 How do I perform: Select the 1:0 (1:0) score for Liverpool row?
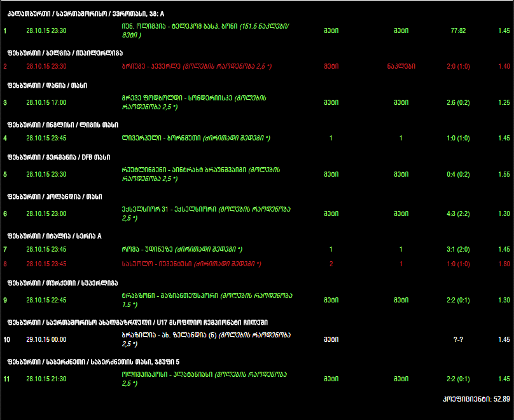tap(458, 138)
